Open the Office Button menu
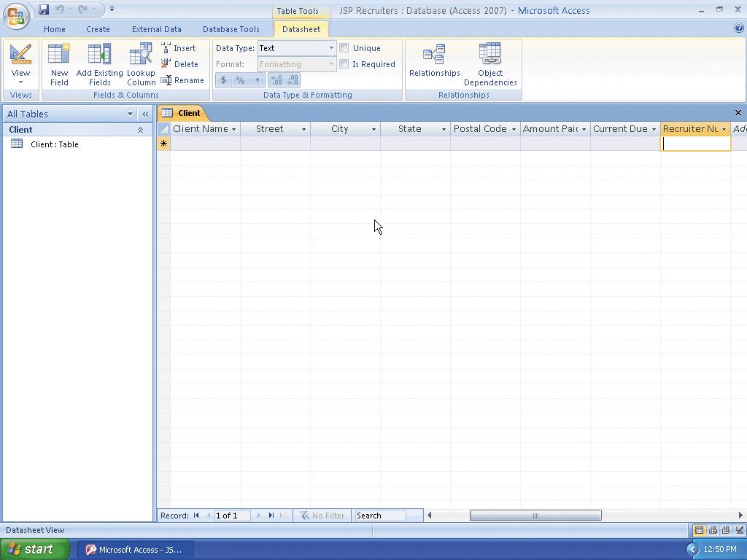The width and height of the screenshot is (747, 560). coord(16,16)
